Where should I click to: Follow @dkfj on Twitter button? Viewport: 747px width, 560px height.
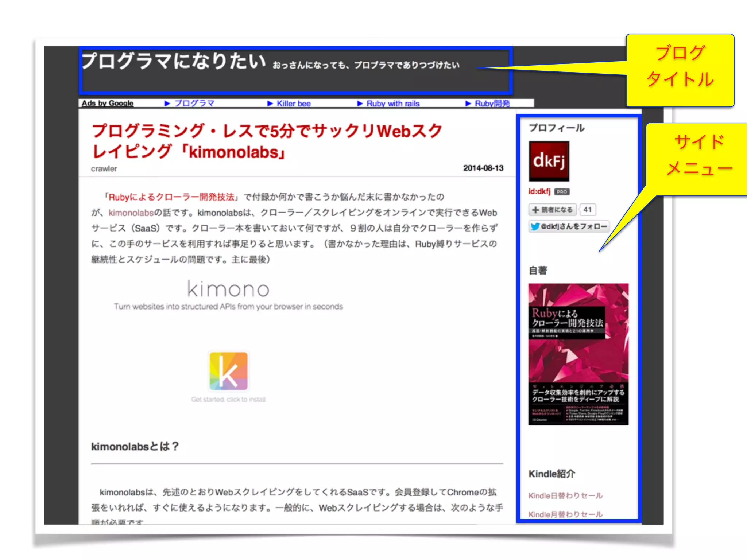pyautogui.click(x=569, y=226)
